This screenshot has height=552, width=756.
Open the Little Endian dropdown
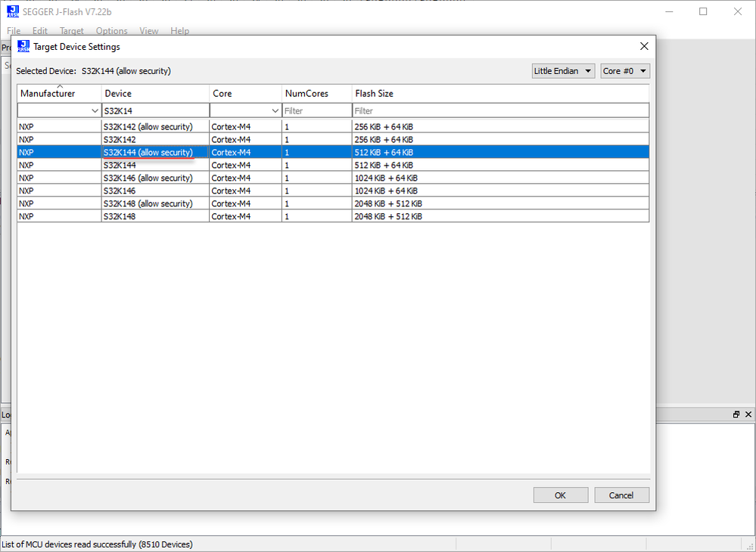point(563,71)
